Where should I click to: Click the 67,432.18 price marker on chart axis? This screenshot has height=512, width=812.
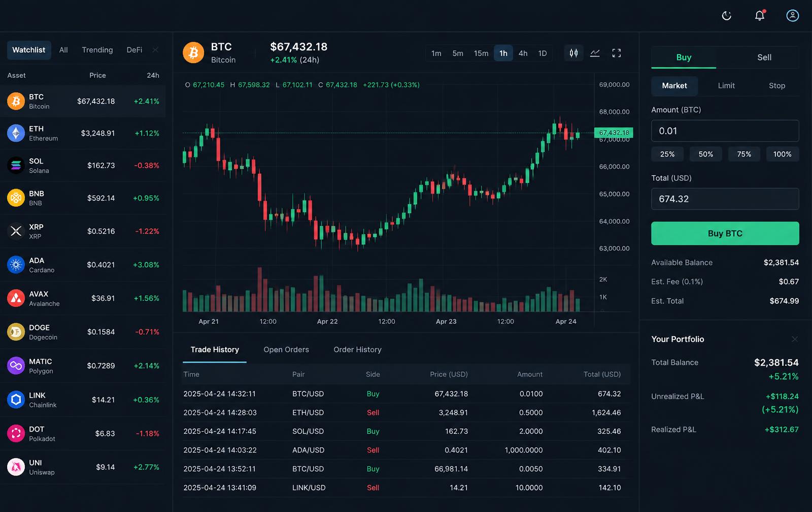[x=614, y=133]
